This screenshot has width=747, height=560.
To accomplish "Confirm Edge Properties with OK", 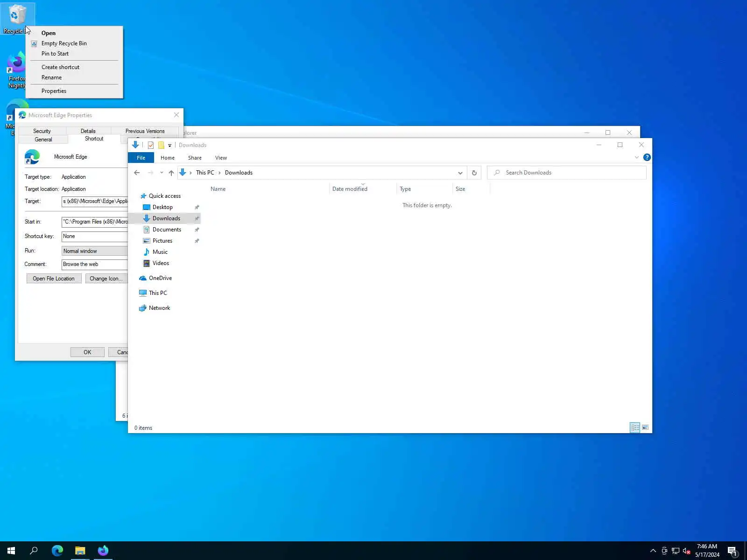I will [87, 352].
